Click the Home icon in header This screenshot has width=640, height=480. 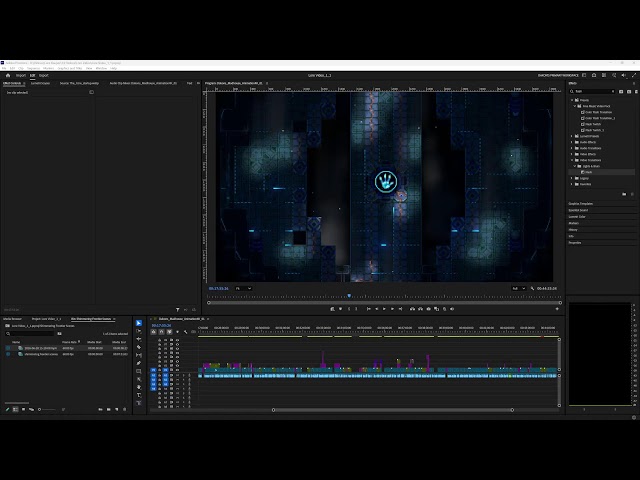pyautogui.click(x=8, y=75)
